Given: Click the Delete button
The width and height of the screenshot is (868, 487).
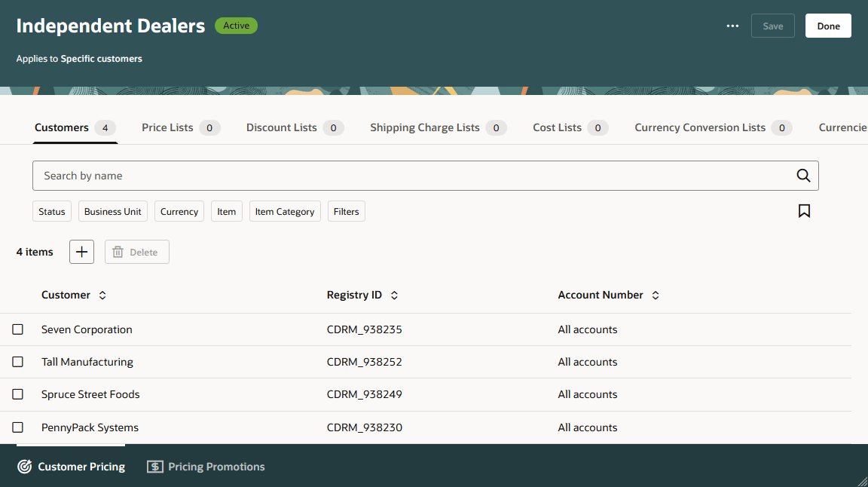Looking at the screenshot, I should (136, 252).
